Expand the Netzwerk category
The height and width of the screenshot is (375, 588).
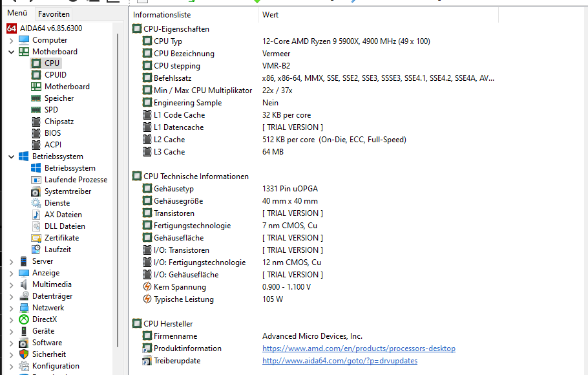(13, 307)
